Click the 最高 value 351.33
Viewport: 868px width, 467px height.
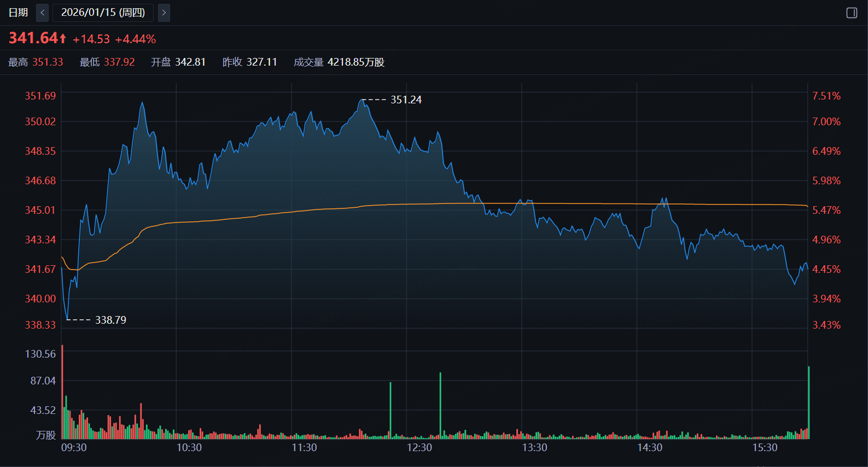tap(48, 62)
